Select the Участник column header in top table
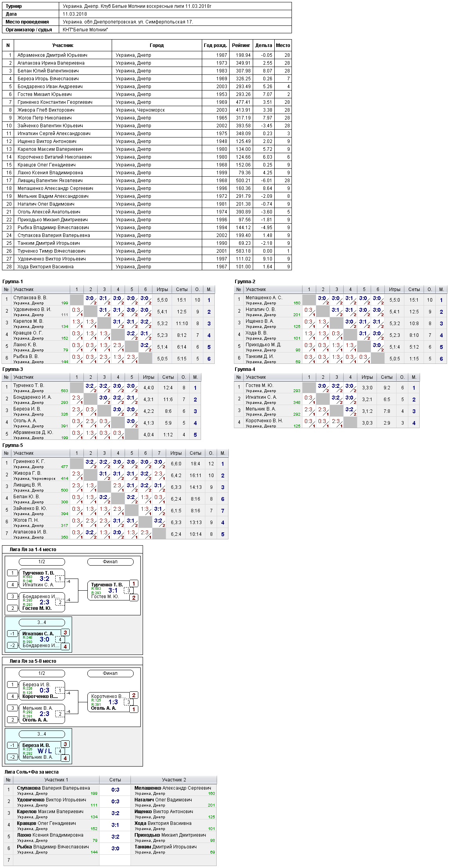The image size is (451, 868). tap(63, 45)
